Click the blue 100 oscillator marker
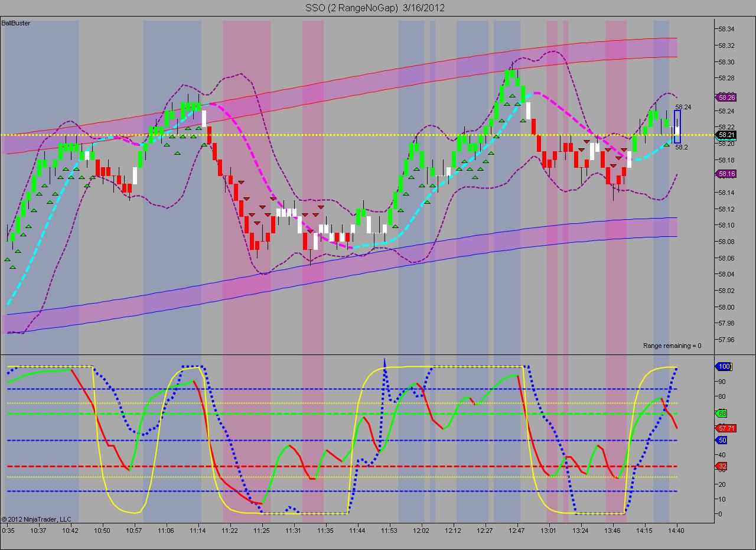The height and width of the screenshot is (550, 756). click(x=724, y=367)
